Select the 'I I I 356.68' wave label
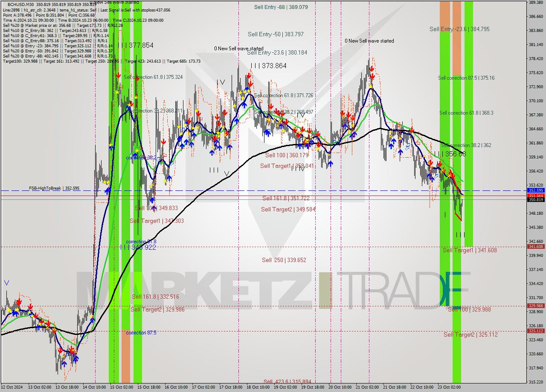This screenshot has height=392, width=546. tap(450, 154)
